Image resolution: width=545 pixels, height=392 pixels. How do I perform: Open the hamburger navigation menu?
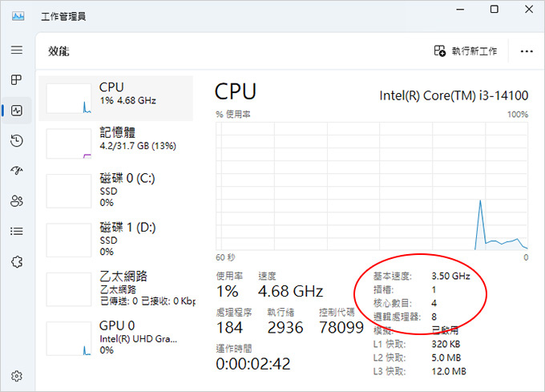tap(16, 50)
